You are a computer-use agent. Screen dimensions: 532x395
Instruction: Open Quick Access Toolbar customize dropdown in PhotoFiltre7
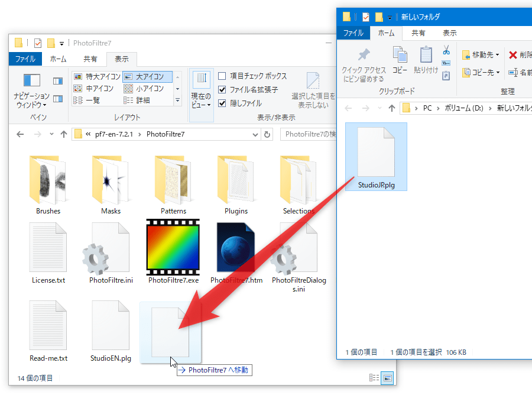[x=61, y=43]
